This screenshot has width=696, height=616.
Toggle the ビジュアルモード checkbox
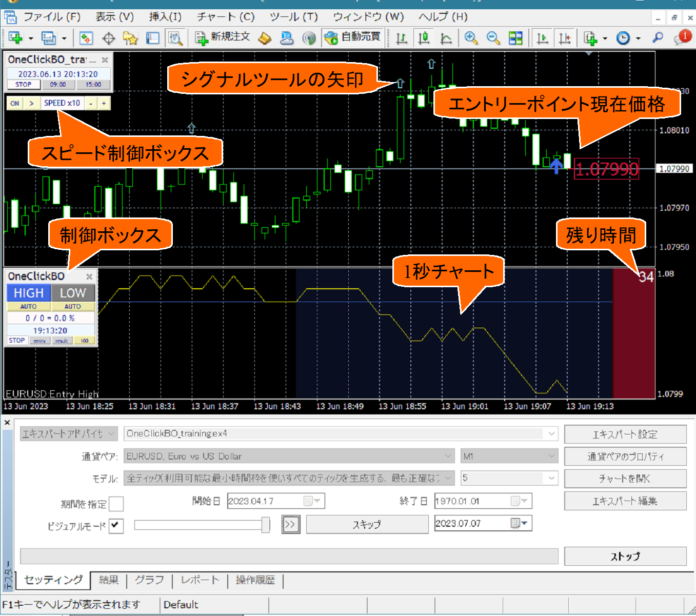(x=116, y=526)
